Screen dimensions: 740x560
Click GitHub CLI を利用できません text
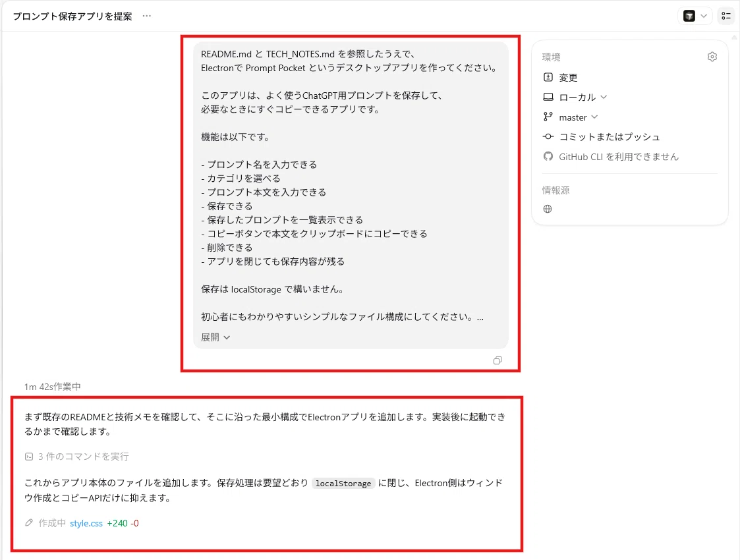(x=619, y=157)
